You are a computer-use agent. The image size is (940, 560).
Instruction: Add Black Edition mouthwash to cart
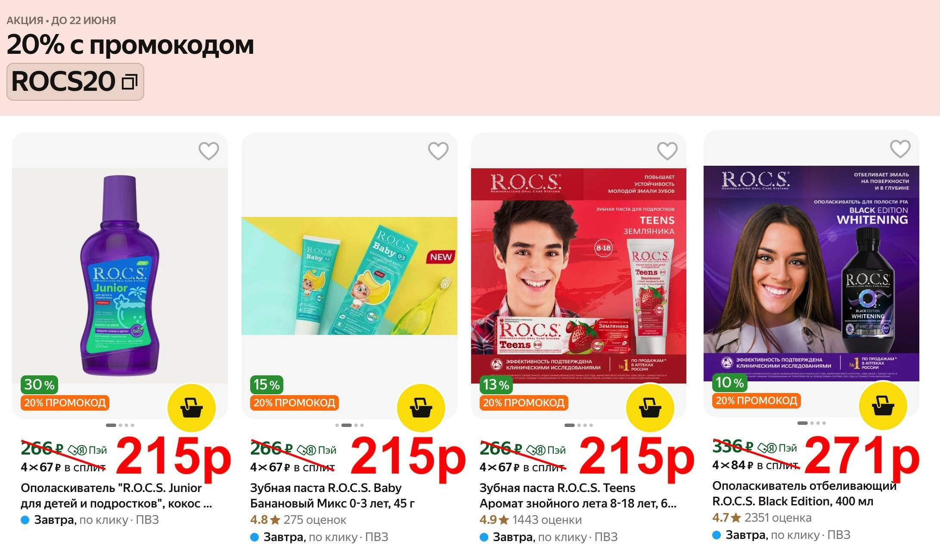883,405
